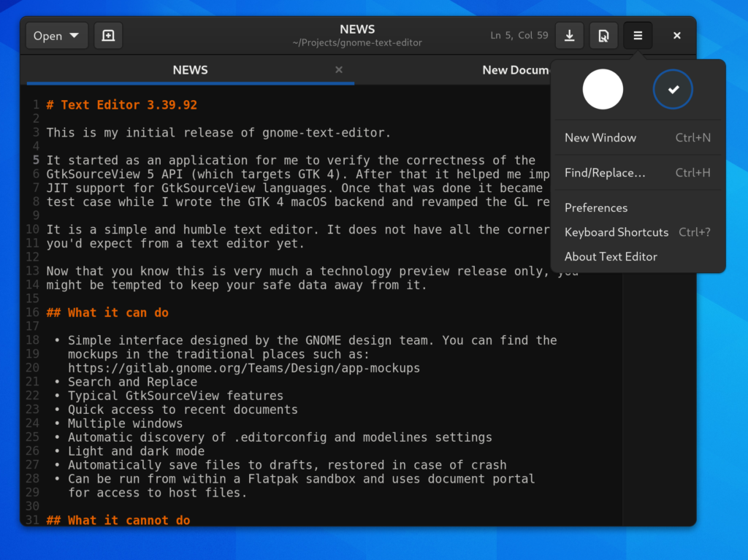Screen dimensions: 748x560
Task: Open a new tab with the plus icon
Action: click(x=108, y=36)
